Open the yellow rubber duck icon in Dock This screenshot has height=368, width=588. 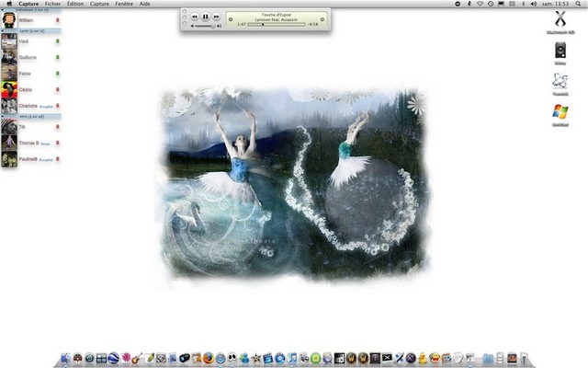[x=423, y=358]
